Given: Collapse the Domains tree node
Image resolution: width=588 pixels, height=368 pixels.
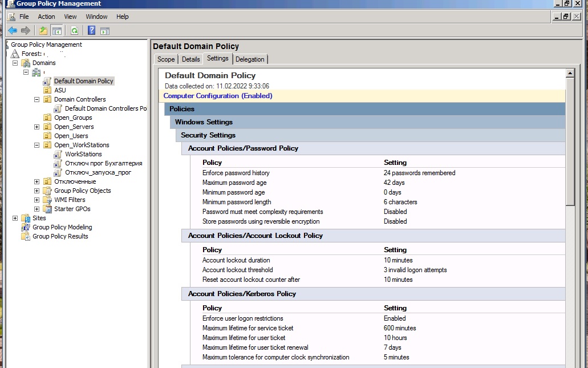Looking at the screenshot, I should click(x=15, y=63).
